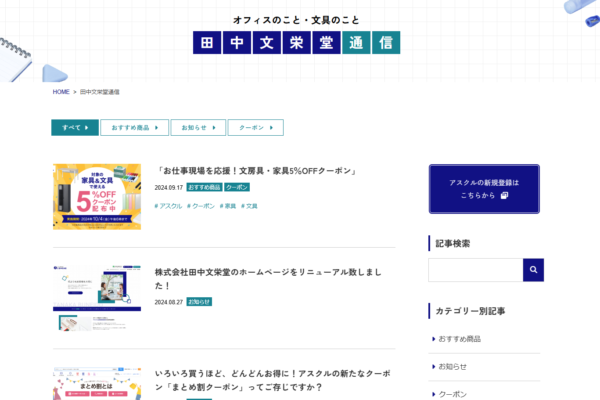Open the まとめ割 article thumbnail
The image size is (600, 400).
click(x=97, y=384)
